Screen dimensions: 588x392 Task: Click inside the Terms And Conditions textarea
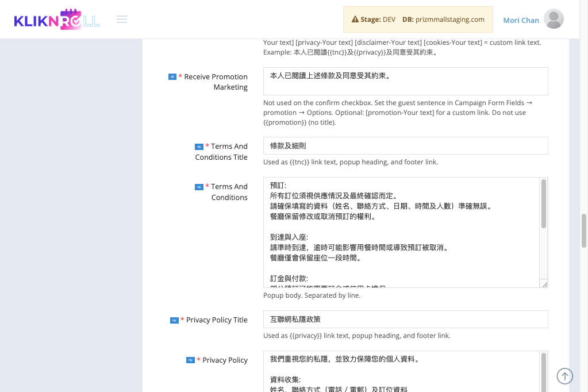point(401,233)
